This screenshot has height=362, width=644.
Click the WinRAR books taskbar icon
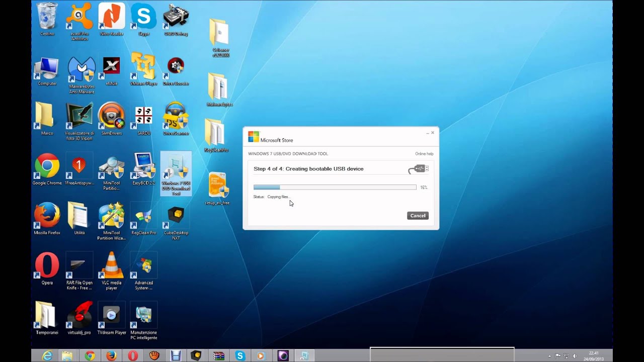(x=218, y=356)
